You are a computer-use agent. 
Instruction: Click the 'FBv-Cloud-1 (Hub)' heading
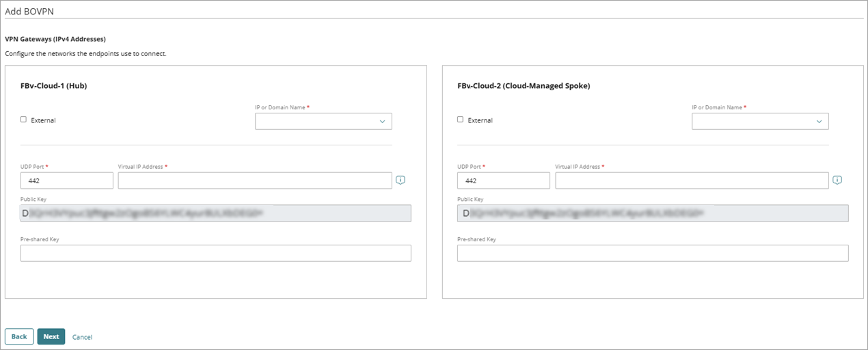point(54,86)
